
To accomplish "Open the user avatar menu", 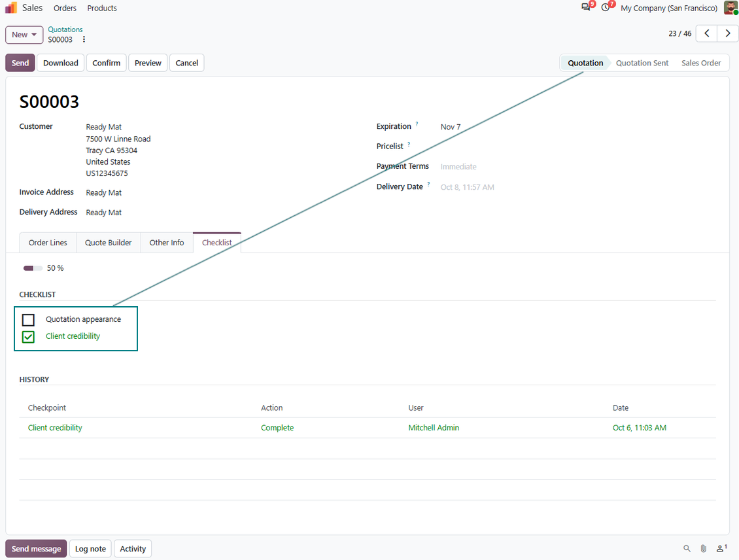I will [x=730, y=8].
